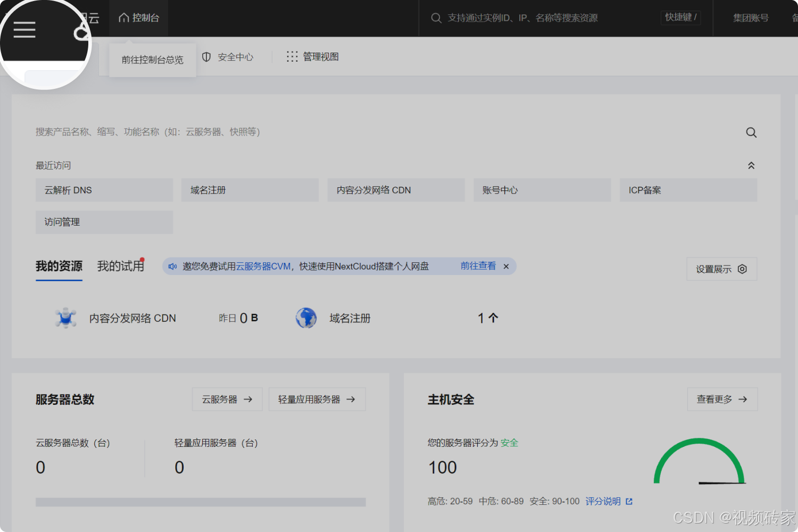798x532 pixels.
Task: Open the 控制台 menu item
Action: click(139, 18)
